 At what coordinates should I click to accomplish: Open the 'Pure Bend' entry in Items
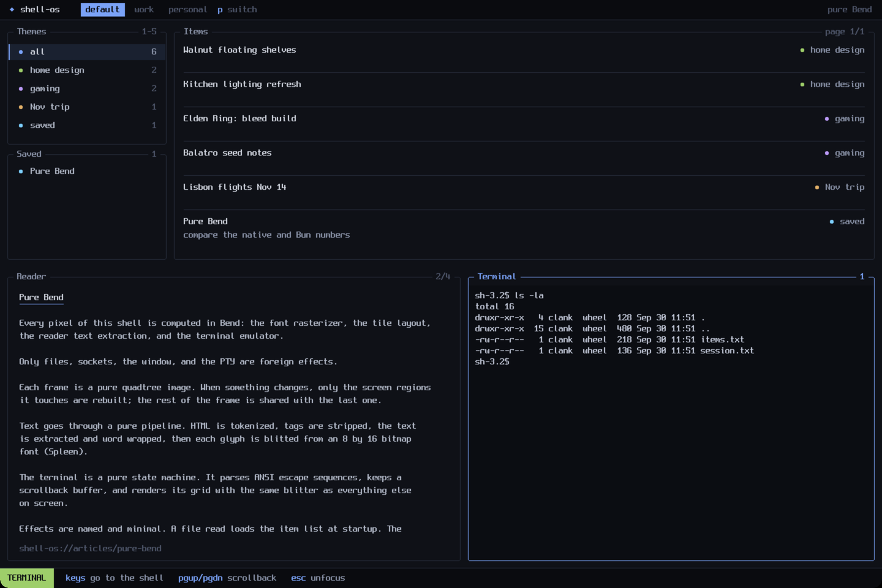[524, 228]
